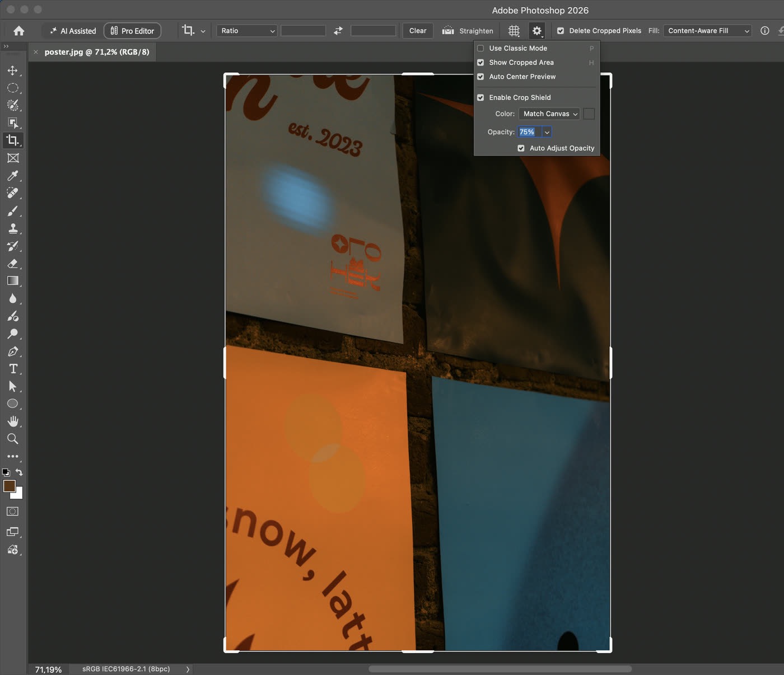Select the Gradient tool
Viewport: 784px width, 675px height.
(x=13, y=281)
